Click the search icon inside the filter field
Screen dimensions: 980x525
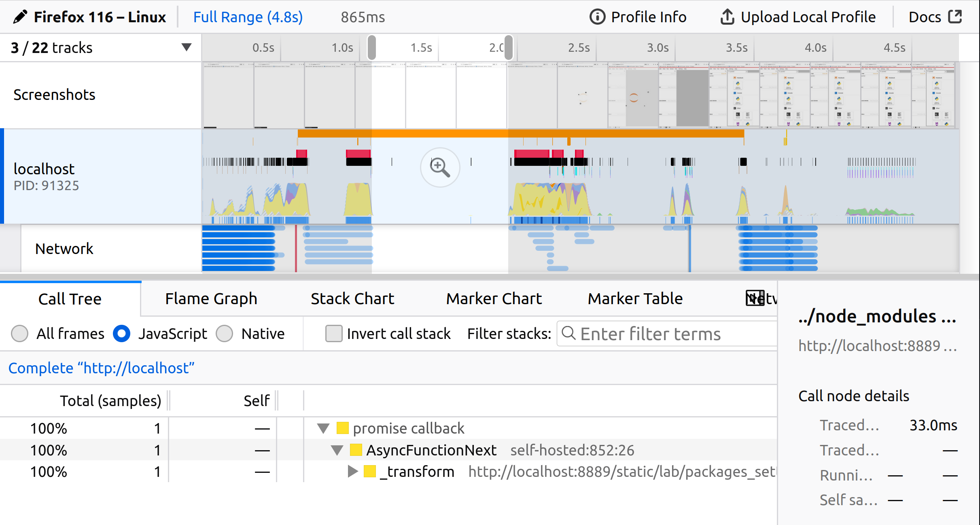coord(569,334)
